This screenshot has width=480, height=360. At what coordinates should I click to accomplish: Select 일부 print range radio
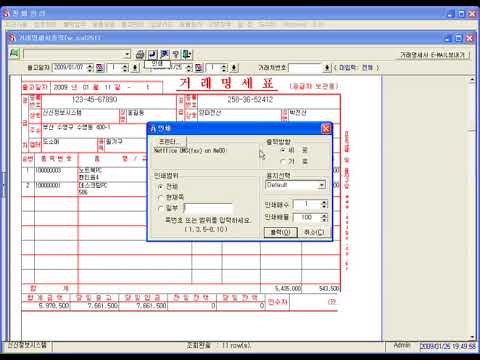tap(160, 208)
